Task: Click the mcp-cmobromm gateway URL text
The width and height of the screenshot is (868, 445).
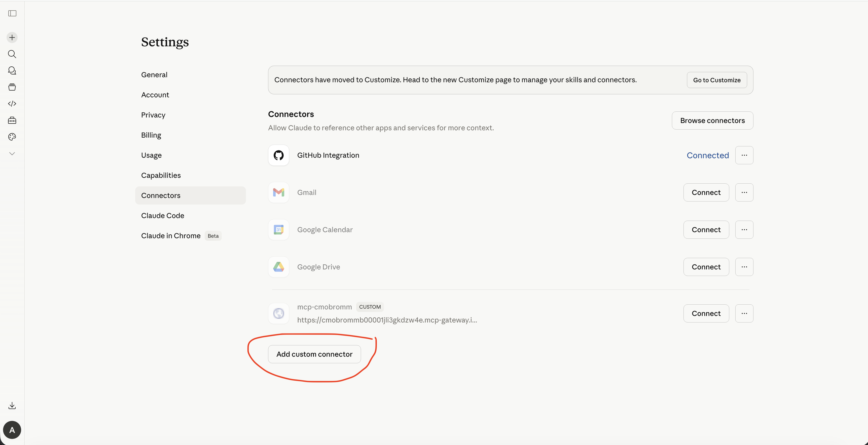Action: (x=387, y=320)
